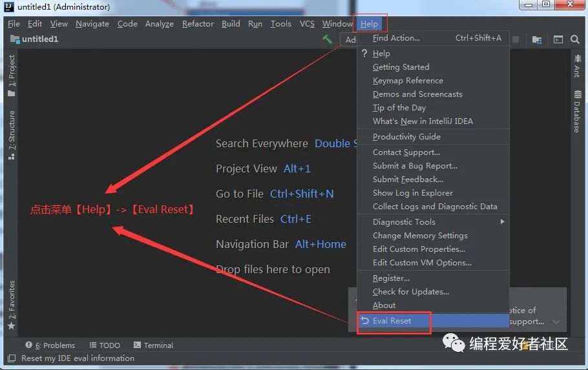The width and height of the screenshot is (588, 370).
Task: Open the 6: Problems tab
Action: click(x=50, y=345)
